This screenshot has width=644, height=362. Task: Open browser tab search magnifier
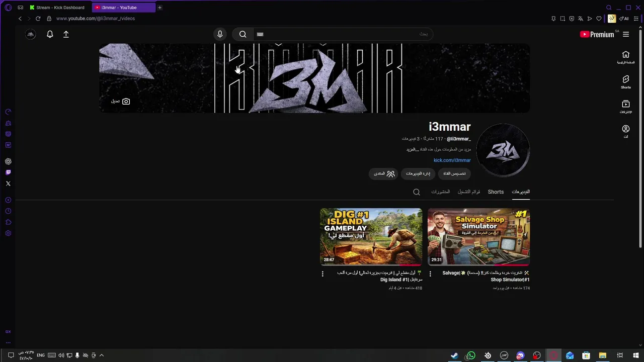(609, 8)
